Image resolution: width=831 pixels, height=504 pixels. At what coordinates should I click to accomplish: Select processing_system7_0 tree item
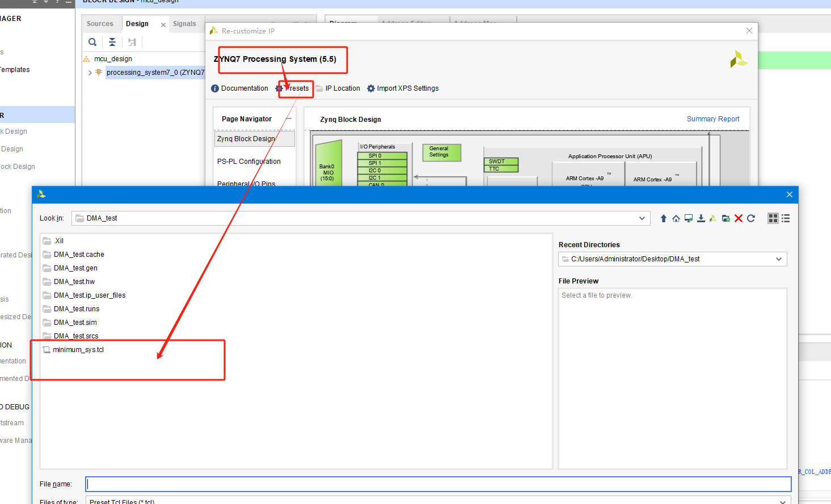155,73
